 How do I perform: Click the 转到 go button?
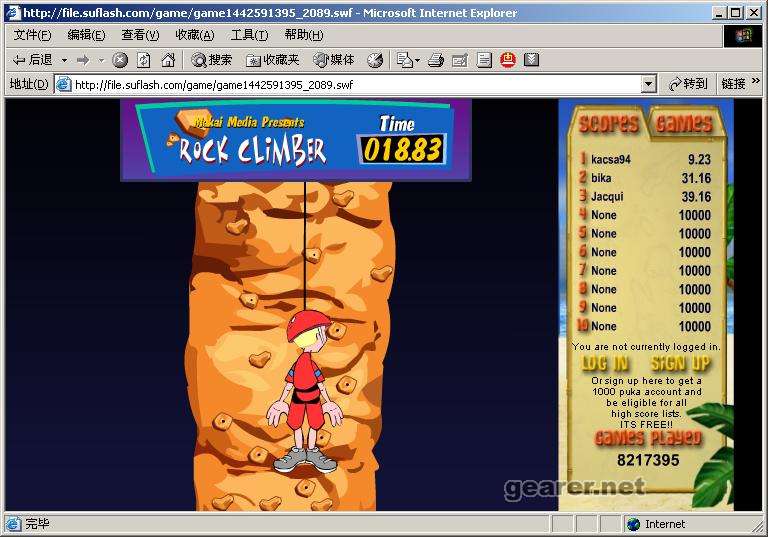688,84
